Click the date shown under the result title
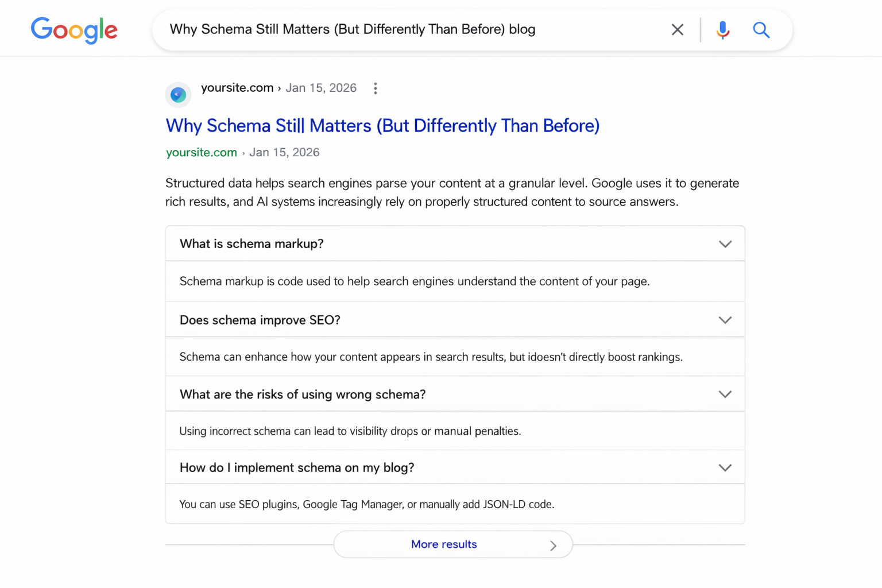This screenshot has width=882, height=588. point(284,152)
